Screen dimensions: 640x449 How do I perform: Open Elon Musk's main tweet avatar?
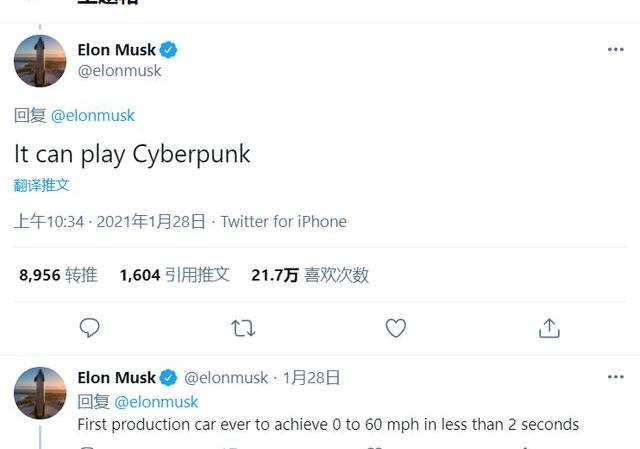(x=40, y=61)
